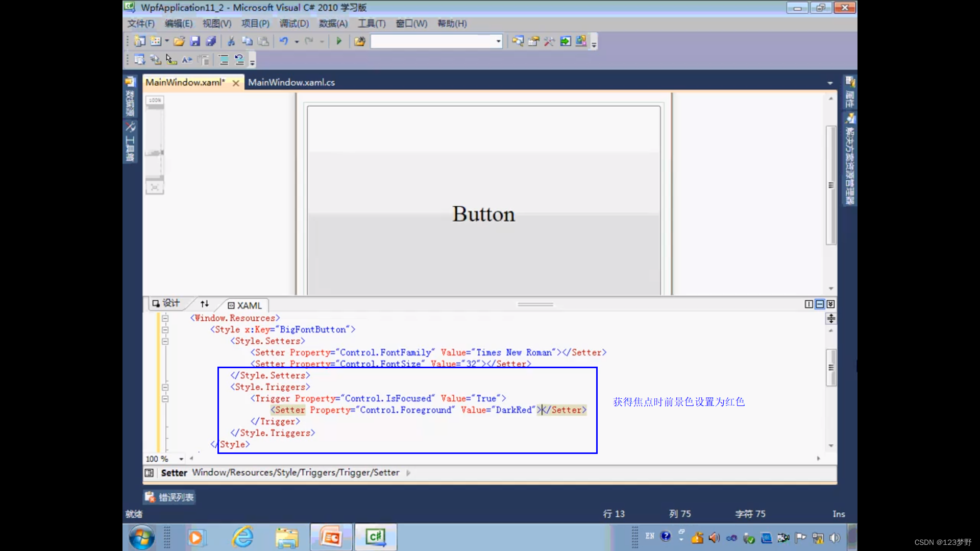The height and width of the screenshot is (551, 980).
Task: Open standard toolbar overflow options
Action: tap(594, 43)
